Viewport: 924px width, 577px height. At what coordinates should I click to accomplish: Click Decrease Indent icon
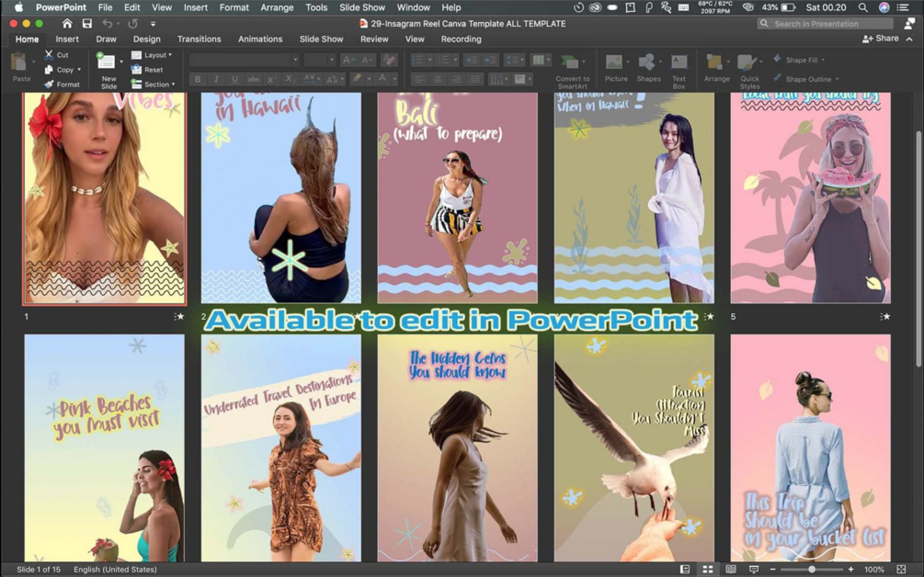[472, 60]
